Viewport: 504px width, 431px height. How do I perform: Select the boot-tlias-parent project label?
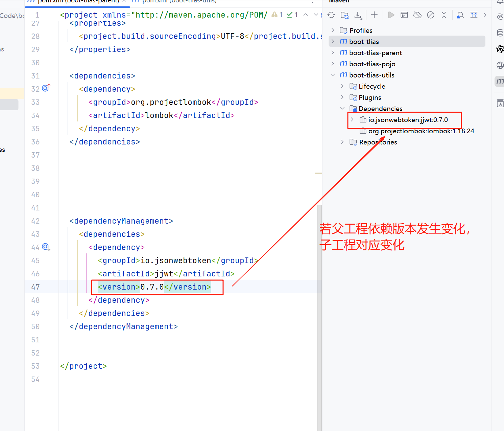(x=376, y=53)
